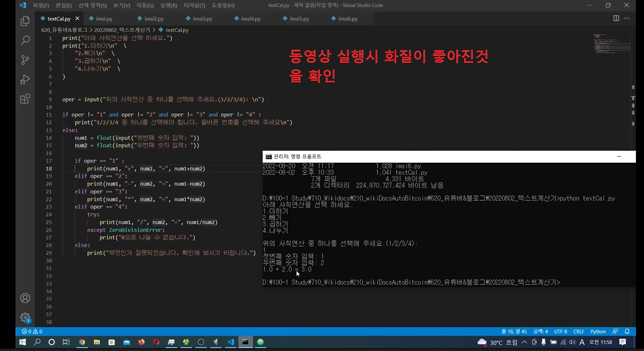The image size is (644, 351).
Task: Open the 터미널(T) menu
Action: tap(195, 5)
